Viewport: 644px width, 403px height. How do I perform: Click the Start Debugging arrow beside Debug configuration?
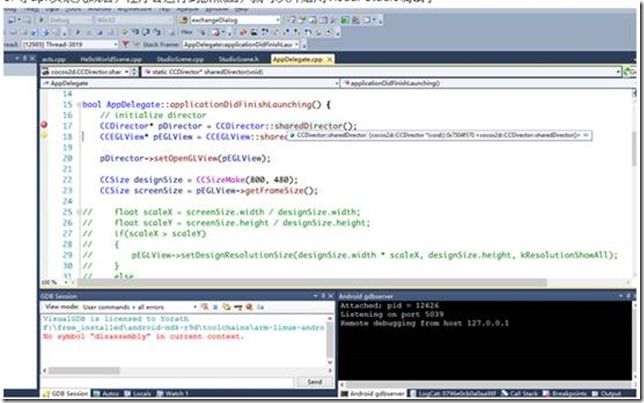(41, 20)
